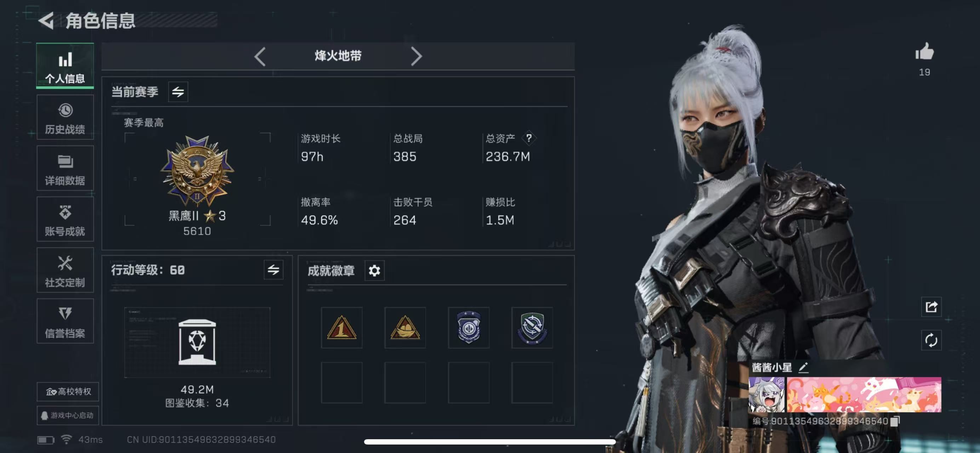Select the 账号成就 sidebar tab
This screenshot has height=453, width=980.
pos(65,219)
